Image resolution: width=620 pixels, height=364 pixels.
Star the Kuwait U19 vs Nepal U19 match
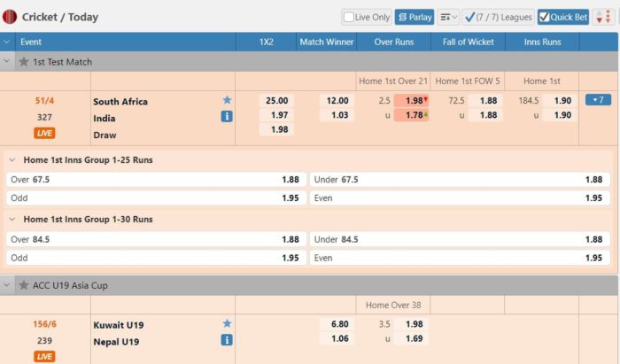click(x=227, y=324)
